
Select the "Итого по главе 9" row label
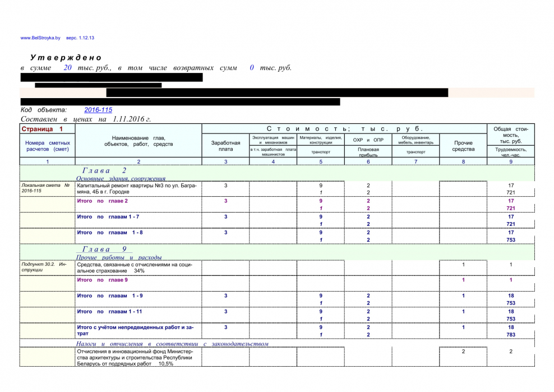[x=102, y=280]
